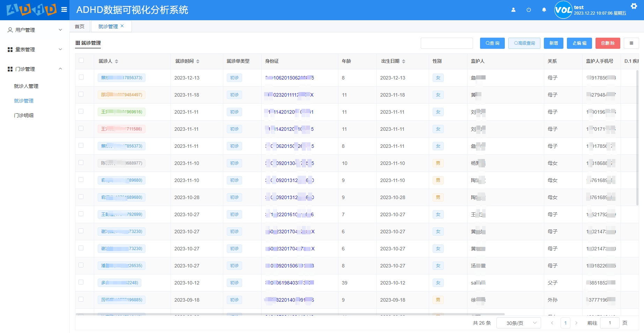The width and height of the screenshot is (644, 333).
Task: Collapse the 门诊管理 menu
Action: [x=35, y=69]
